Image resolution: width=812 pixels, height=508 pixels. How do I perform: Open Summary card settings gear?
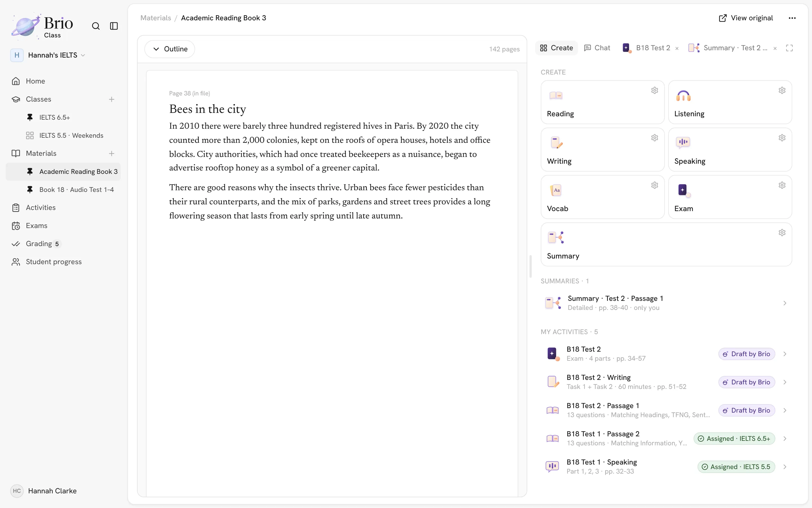click(782, 233)
